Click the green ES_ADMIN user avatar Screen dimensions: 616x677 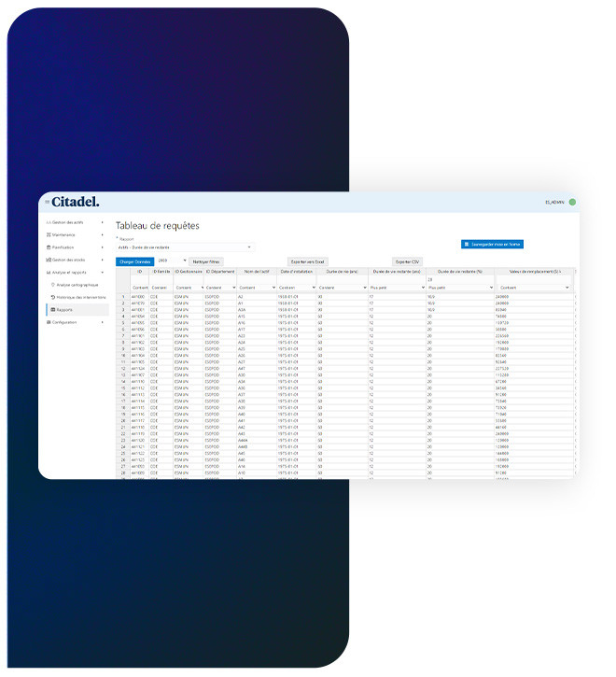pos(573,202)
